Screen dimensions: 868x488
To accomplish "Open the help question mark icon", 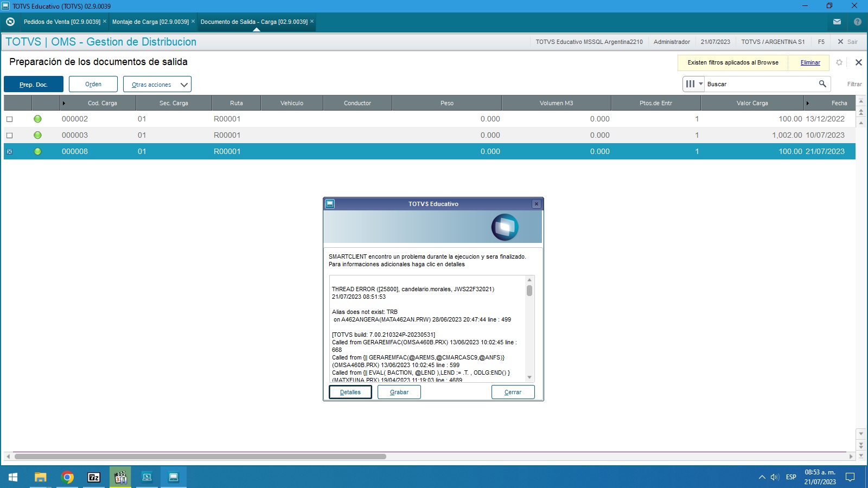I will pyautogui.click(x=858, y=22).
